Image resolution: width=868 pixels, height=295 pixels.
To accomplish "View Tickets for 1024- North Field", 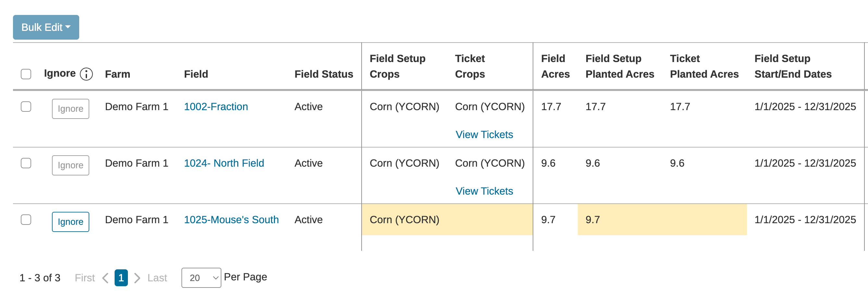I will [484, 191].
